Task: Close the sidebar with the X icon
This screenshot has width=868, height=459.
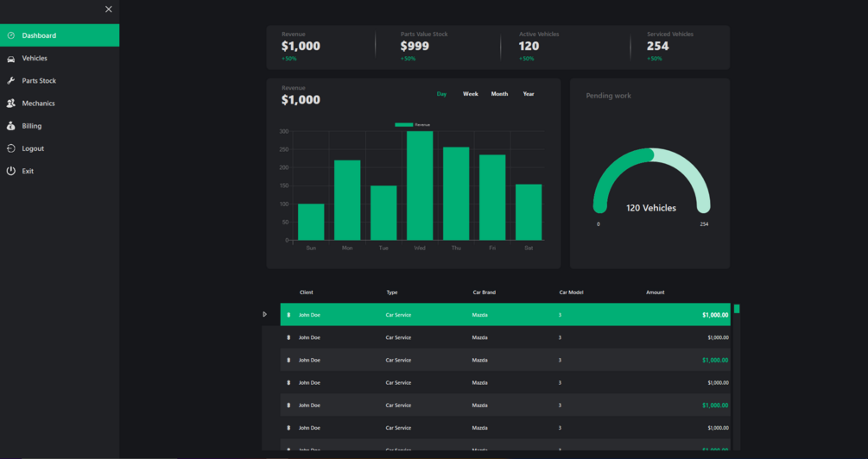Action: (109, 9)
